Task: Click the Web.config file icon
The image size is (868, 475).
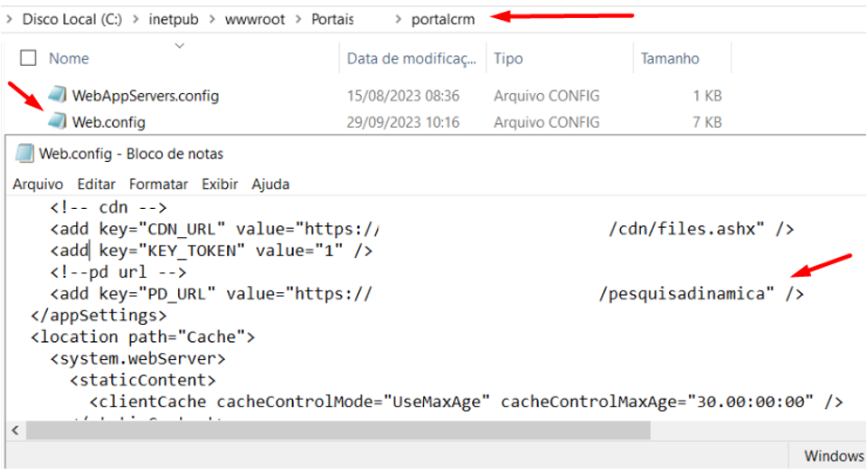Action: point(58,121)
